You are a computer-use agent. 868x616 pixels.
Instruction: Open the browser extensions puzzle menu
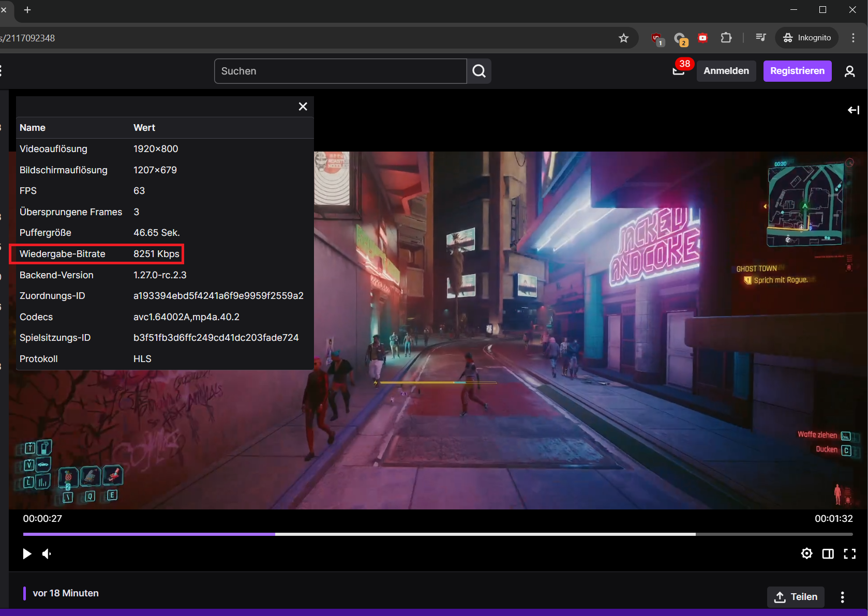pyautogui.click(x=726, y=38)
